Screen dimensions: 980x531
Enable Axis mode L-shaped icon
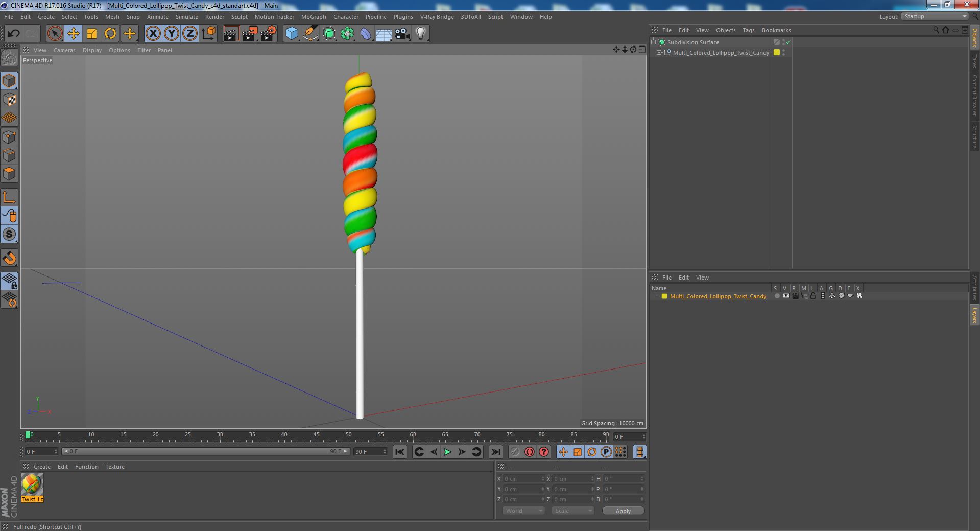(9, 197)
